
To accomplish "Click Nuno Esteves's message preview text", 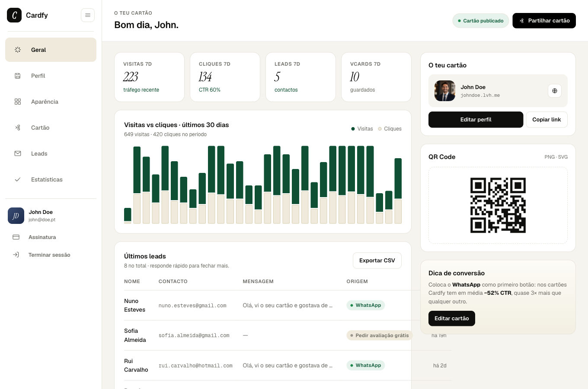I will (288, 305).
